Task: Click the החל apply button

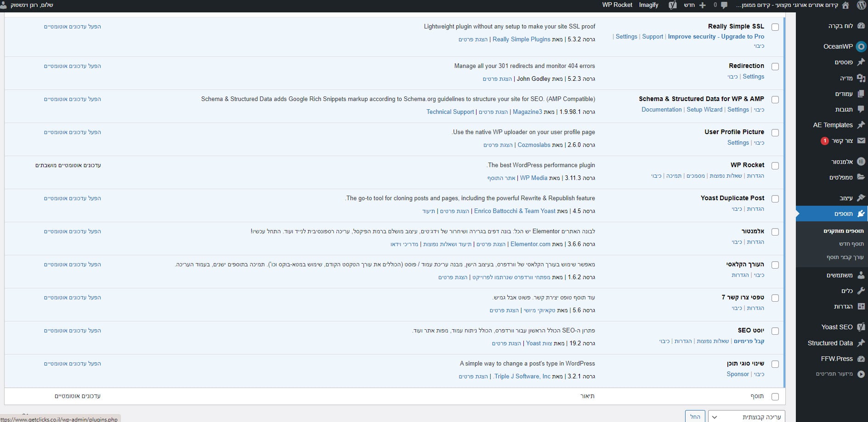Action: [695, 416]
